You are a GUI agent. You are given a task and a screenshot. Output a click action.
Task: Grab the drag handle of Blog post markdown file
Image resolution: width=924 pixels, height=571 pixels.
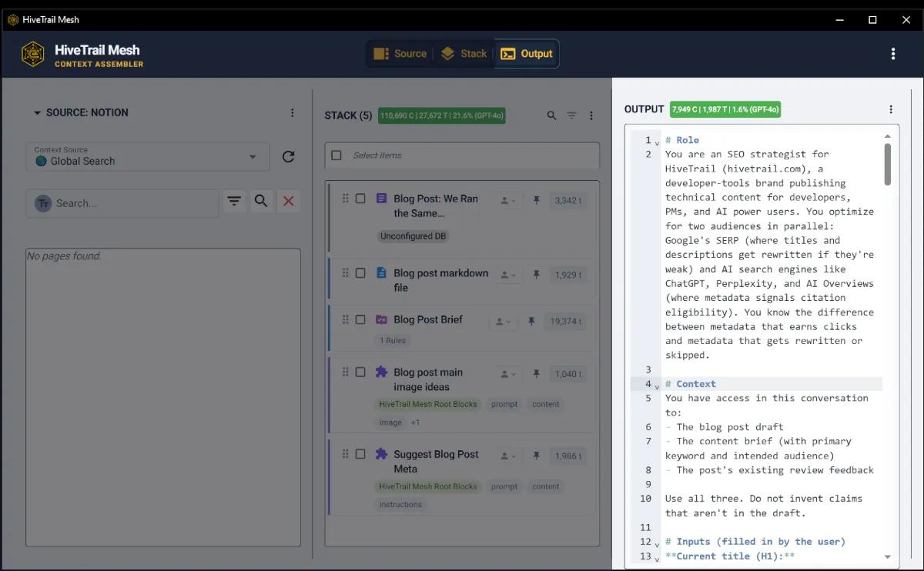pyautogui.click(x=345, y=273)
